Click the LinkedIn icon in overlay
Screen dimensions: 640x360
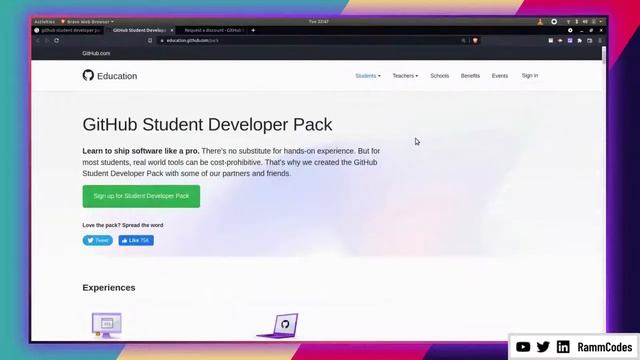pos(563,347)
